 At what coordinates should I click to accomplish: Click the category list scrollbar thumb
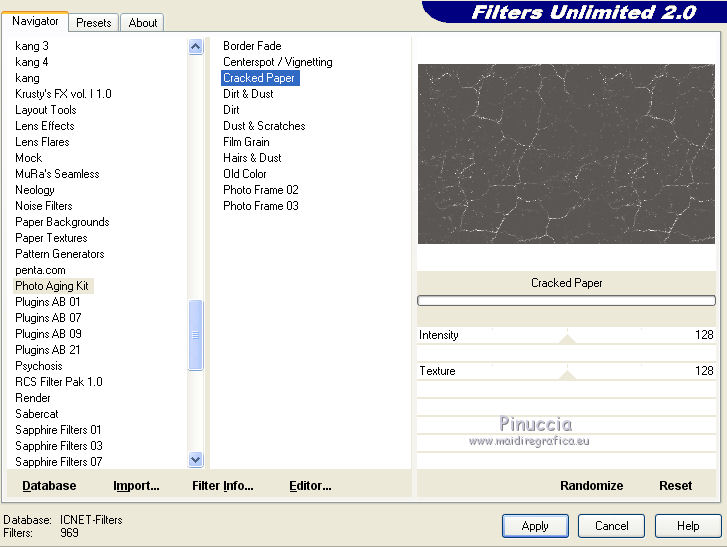196,335
